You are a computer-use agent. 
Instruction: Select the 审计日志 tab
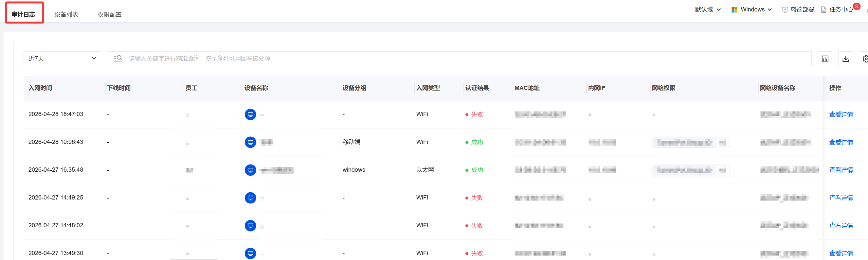(x=23, y=14)
